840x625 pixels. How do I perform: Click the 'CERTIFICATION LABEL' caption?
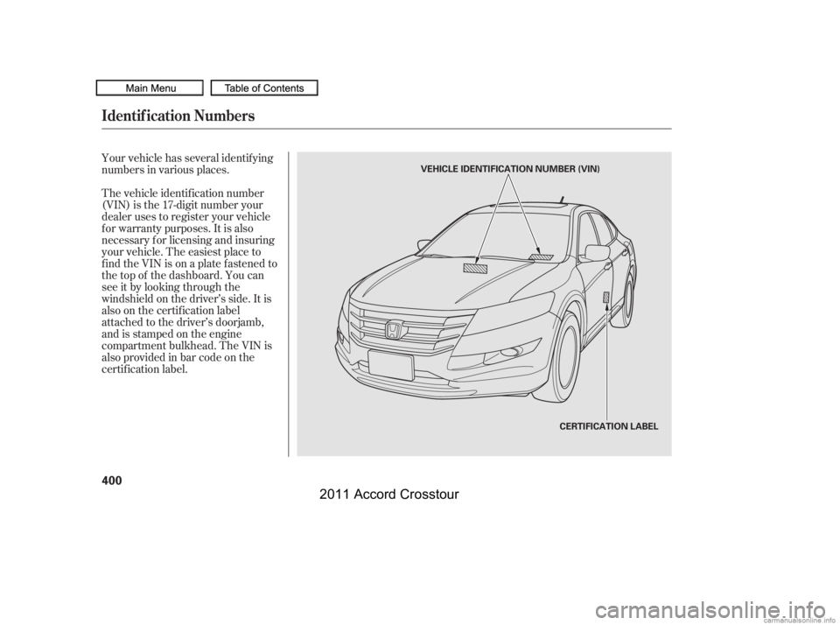pos(609,426)
